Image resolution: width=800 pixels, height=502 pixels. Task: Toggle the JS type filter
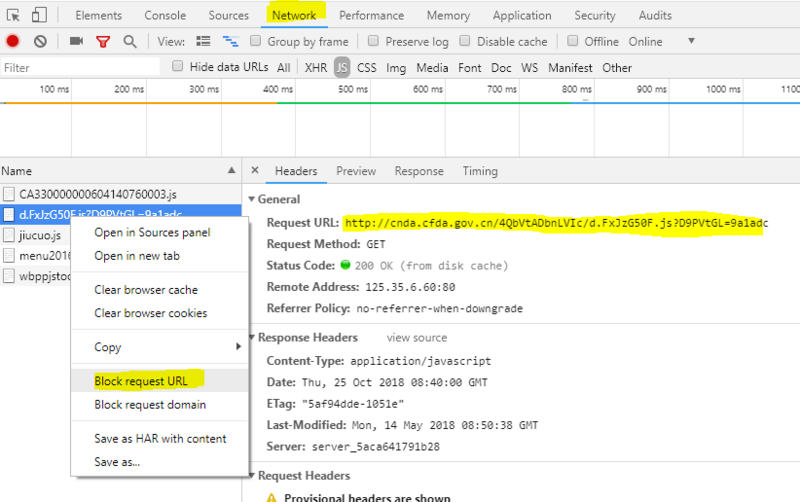[342, 67]
